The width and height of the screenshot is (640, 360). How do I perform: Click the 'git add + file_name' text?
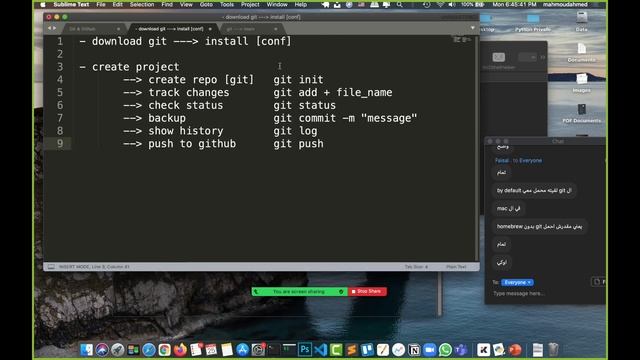pos(333,93)
